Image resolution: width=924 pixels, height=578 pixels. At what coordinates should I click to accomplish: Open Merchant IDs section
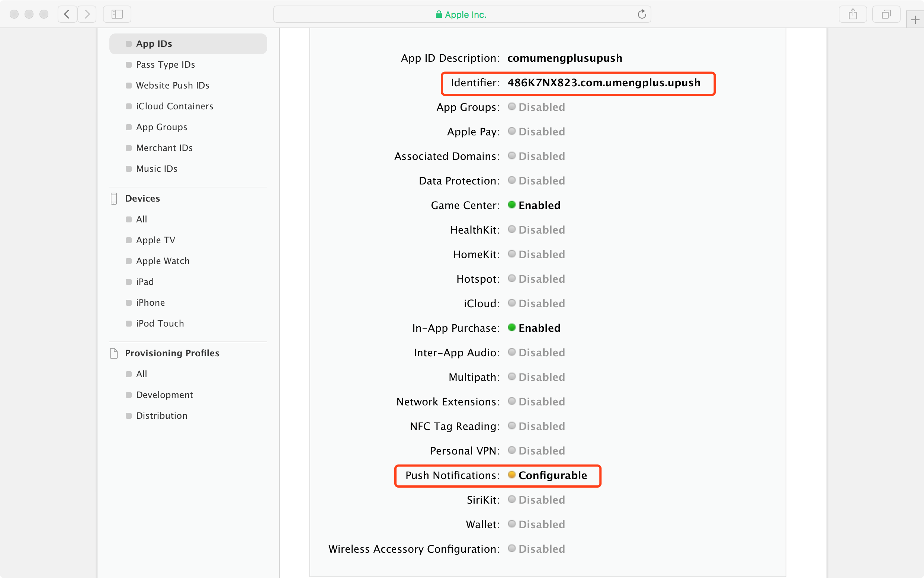point(164,148)
